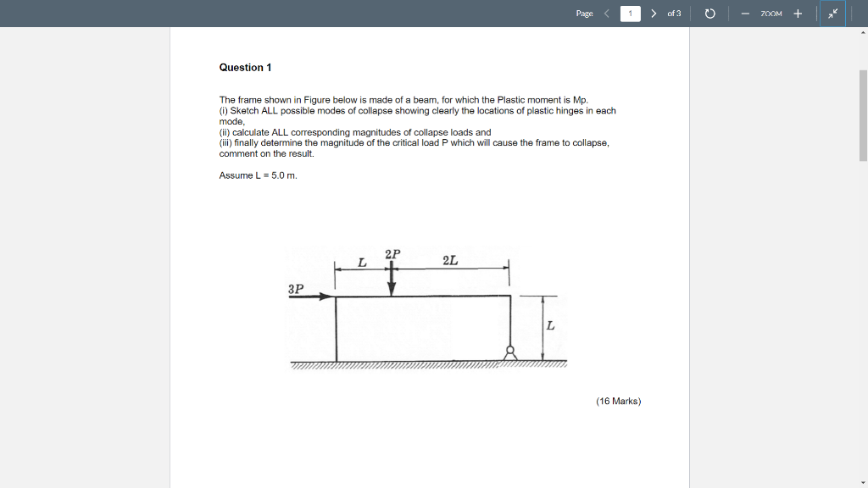Go to the previous page arrow
The height and width of the screenshot is (488, 868).
point(607,14)
